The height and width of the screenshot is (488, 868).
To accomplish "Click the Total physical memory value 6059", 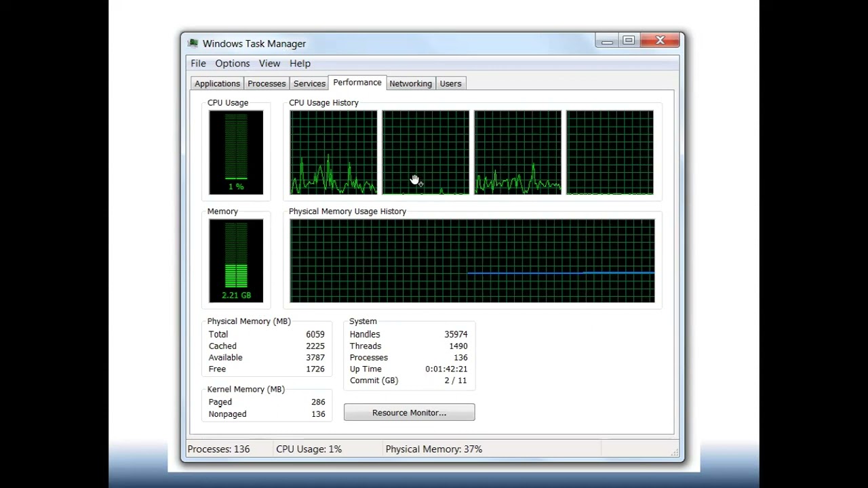I will coord(315,334).
